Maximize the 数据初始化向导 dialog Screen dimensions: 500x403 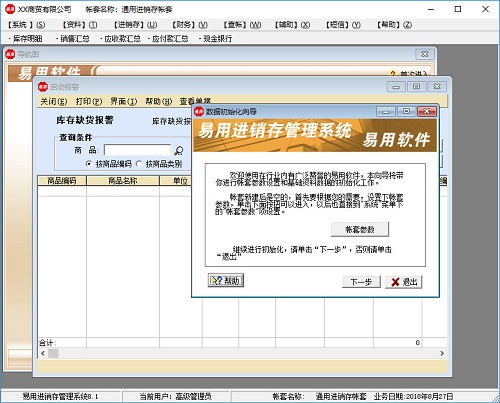click(406, 111)
